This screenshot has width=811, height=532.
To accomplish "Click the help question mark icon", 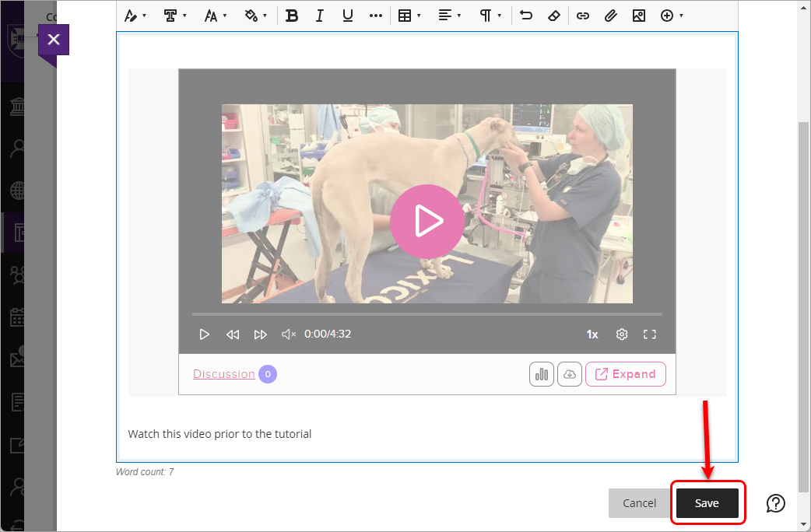I will [x=775, y=503].
